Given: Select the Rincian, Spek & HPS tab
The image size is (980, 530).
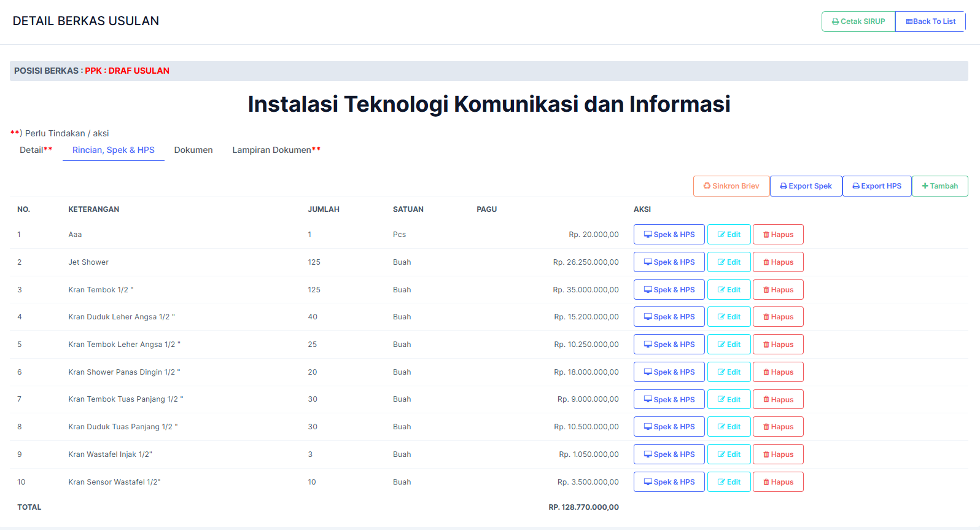Looking at the screenshot, I should point(114,150).
